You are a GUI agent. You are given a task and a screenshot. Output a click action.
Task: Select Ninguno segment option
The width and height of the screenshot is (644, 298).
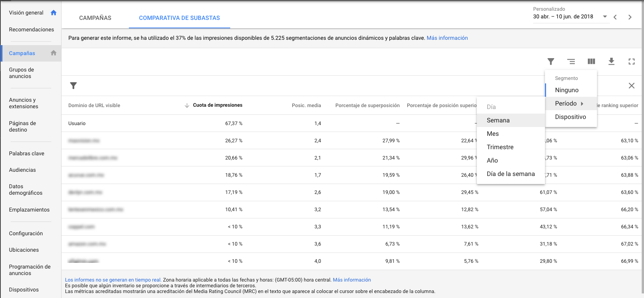[571, 90]
